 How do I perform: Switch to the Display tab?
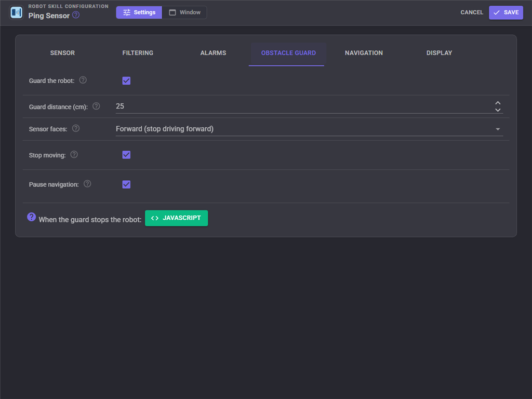point(439,53)
